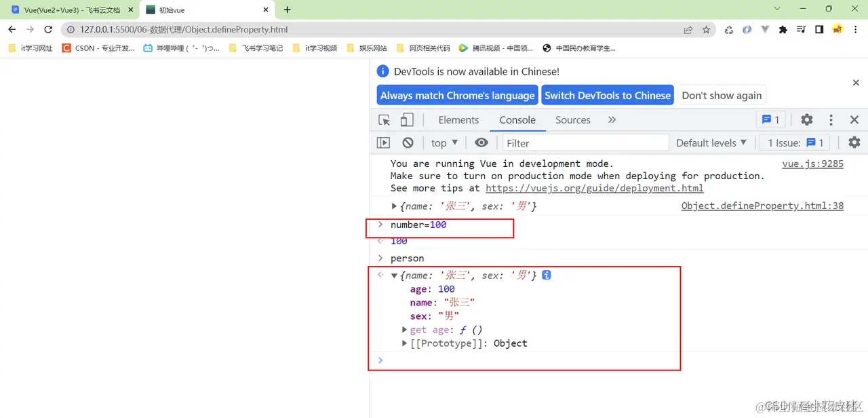The height and width of the screenshot is (418, 868).
Task: Click the console Filter field
Action: 585,142
